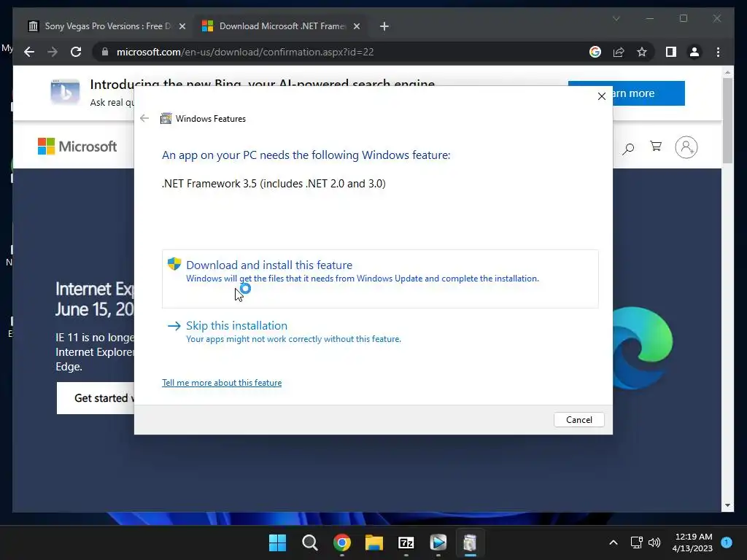Click the Chrome icon in taskbar
The width and height of the screenshot is (747, 560).
(x=342, y=542)
